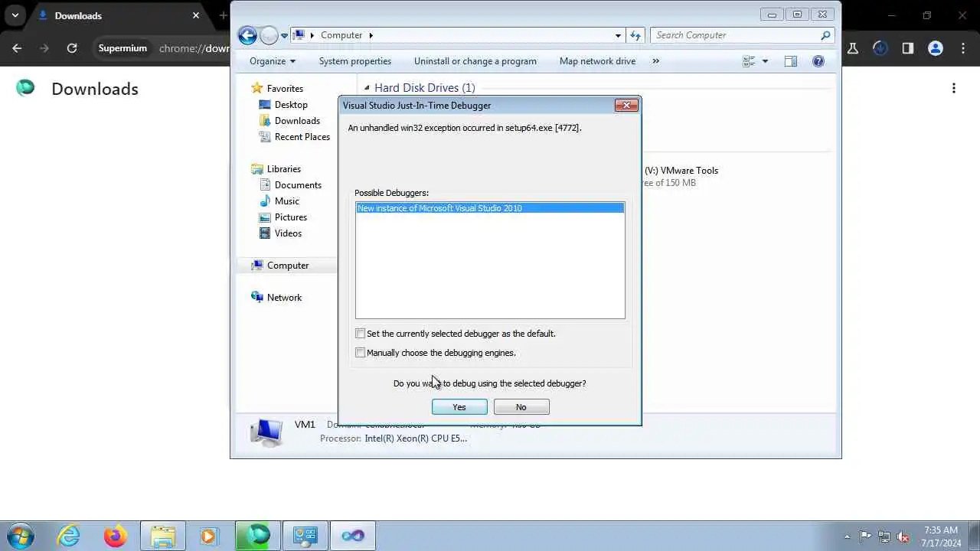Open the browser side panel
The width and height of the screenshot is (980, 551).
[907, 48]
